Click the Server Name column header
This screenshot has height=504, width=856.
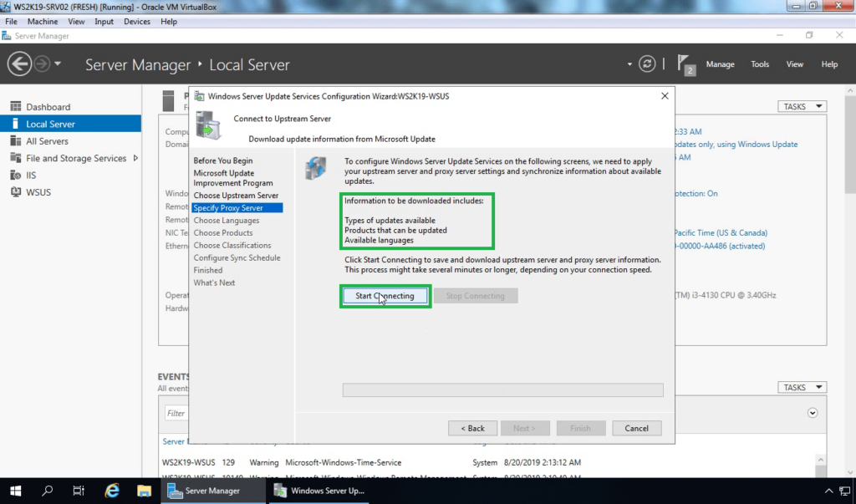coord(176,441)
